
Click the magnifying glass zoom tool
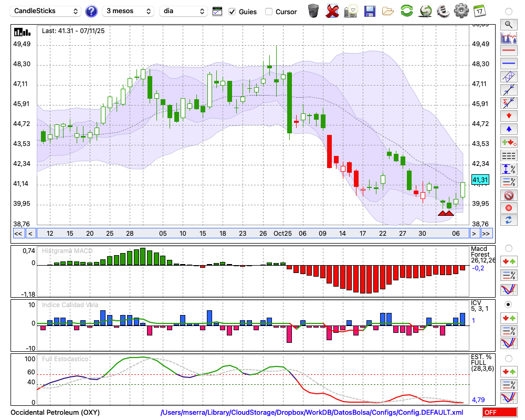point(508,24)
